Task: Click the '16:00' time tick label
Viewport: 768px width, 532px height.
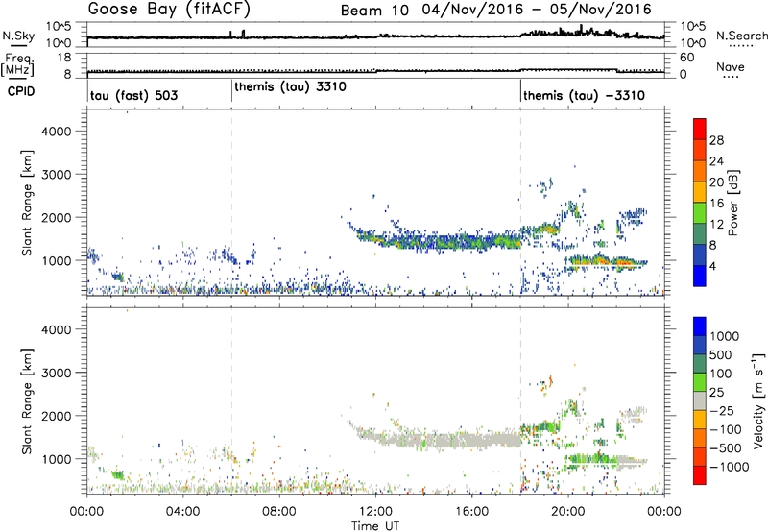Action: (x=471, y=512)
